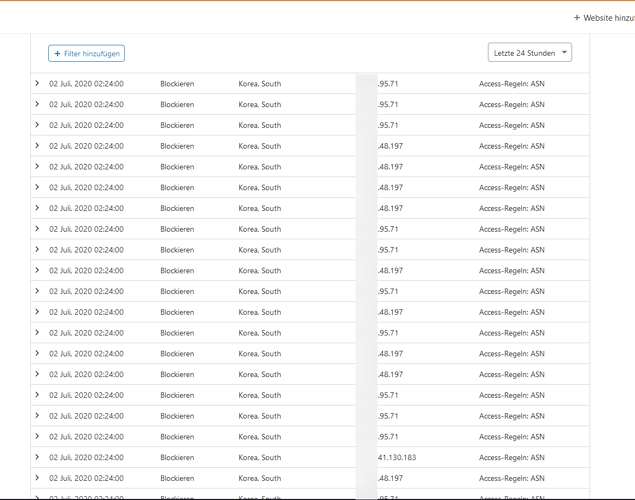
Task: Click the timestamp in the first event row
Action: (86, 84)
